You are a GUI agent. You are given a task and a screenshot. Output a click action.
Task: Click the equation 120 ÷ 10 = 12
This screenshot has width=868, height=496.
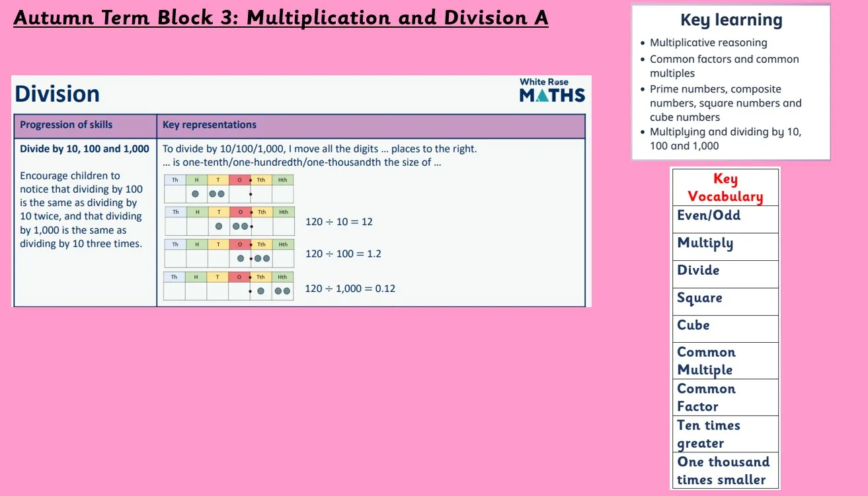click(339, 222)
